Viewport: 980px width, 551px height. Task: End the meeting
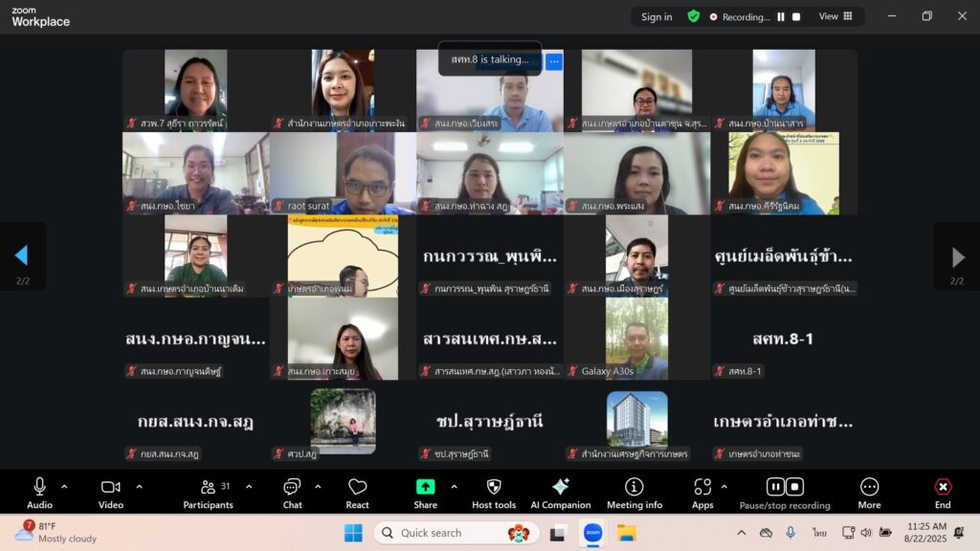point(943,492)
